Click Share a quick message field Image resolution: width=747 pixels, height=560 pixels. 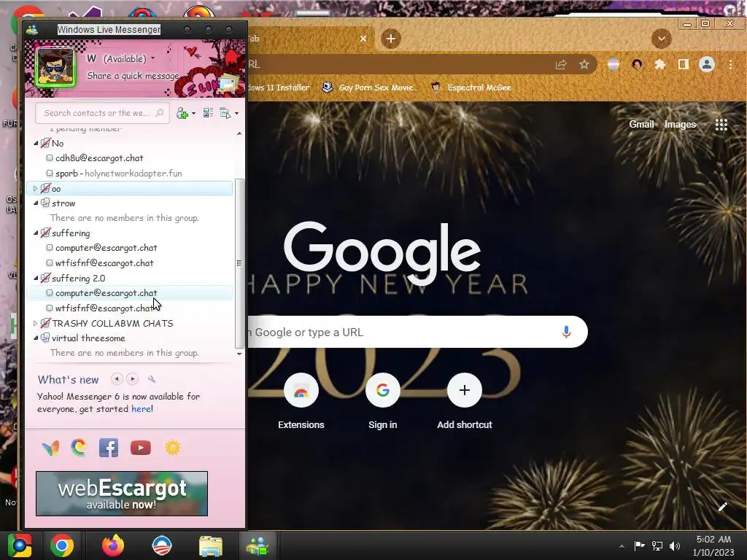[x=133, y=76]
